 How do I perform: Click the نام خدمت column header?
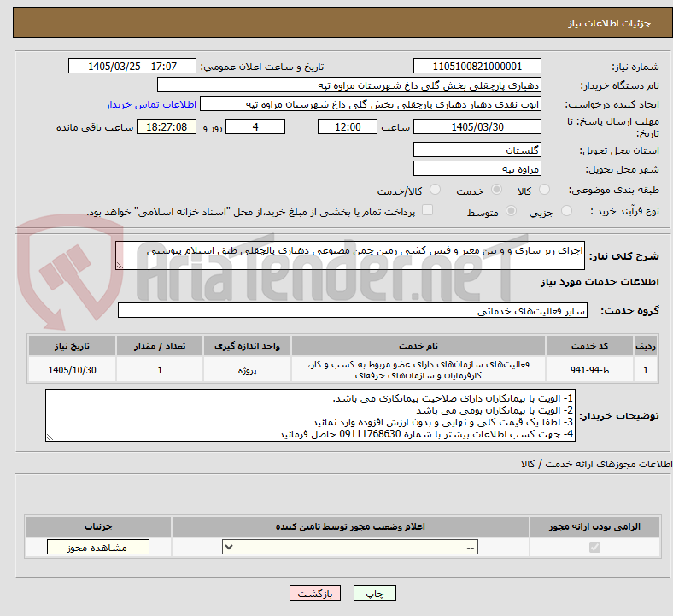click(x=418, y=346)
